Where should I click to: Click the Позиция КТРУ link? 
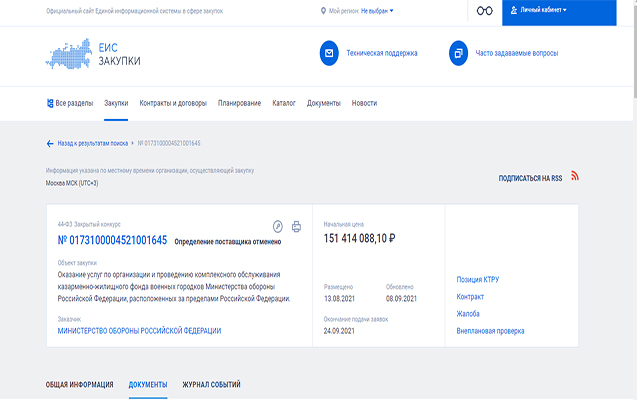point(478,279)
